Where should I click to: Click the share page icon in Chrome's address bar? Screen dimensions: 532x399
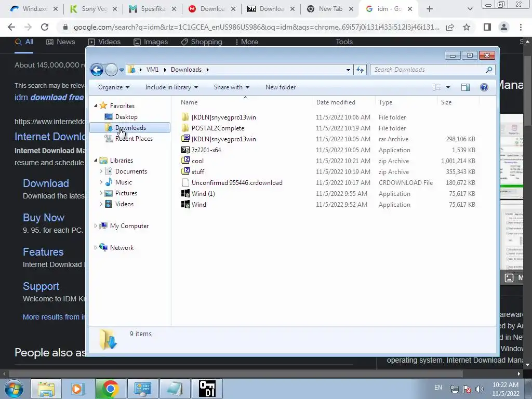[450, 27]
